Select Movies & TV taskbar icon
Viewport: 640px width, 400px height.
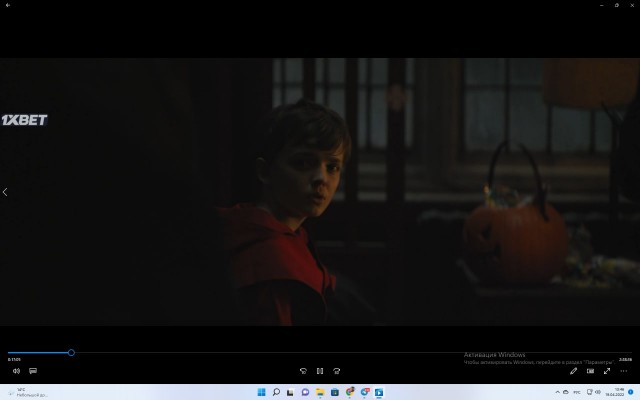(x=379, y=392)
